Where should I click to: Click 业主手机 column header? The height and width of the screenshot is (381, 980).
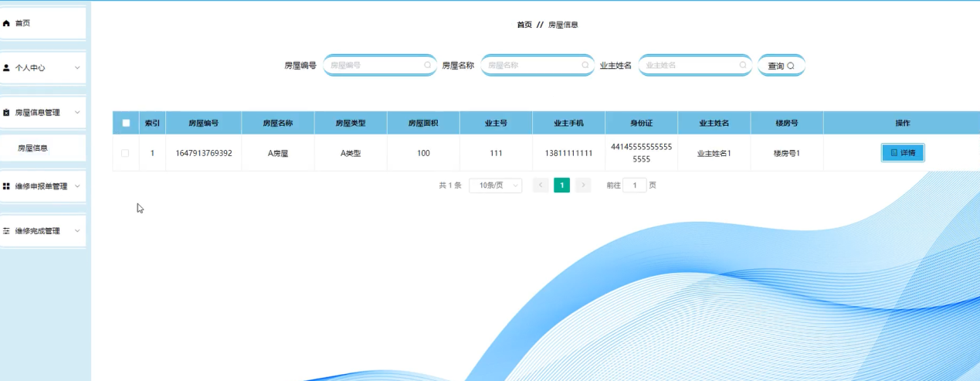coord(568,123)
